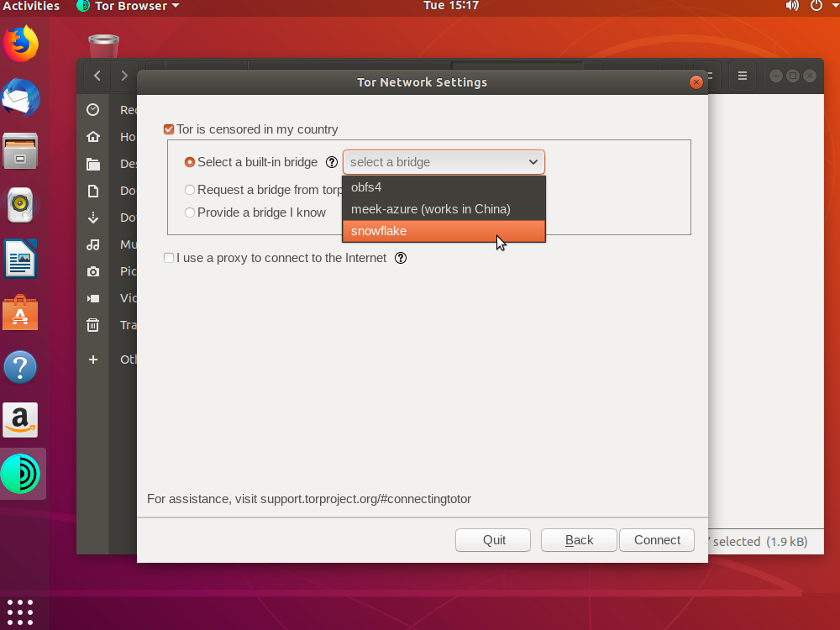Screen dimensions: 840x630
Task: Launch Thunderbird mail from the dock
Action: tap(20, 98)
